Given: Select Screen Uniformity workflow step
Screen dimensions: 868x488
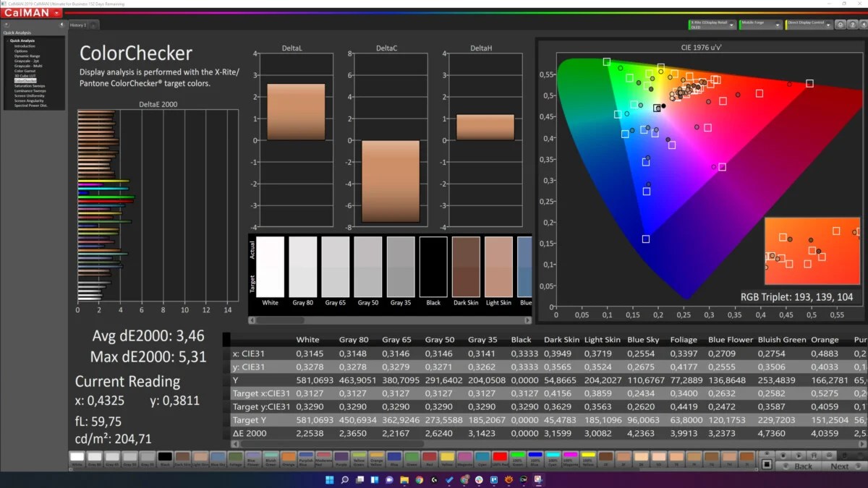Looking at the screenshot, I should (29, 96).
